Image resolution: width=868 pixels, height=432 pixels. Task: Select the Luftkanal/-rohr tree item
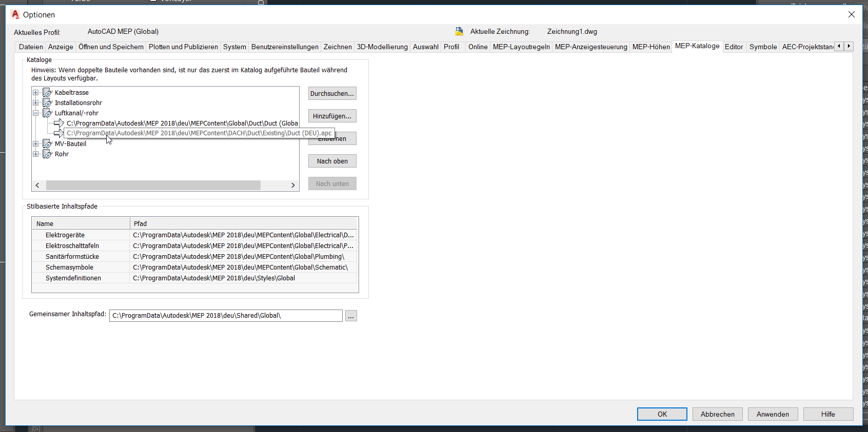76,113
